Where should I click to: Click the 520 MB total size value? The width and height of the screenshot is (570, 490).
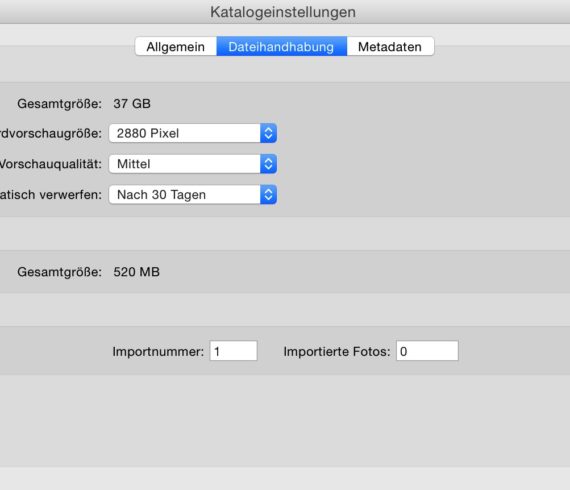click(x=136, y=272)
